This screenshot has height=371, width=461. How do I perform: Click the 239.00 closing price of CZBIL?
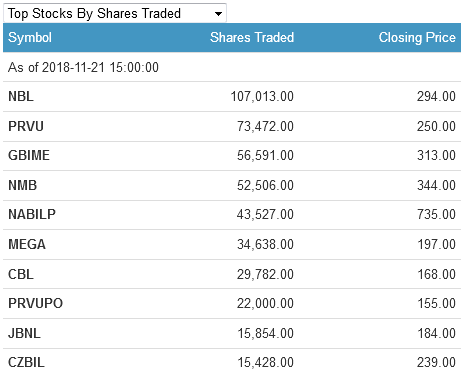[x=436, y=362]
